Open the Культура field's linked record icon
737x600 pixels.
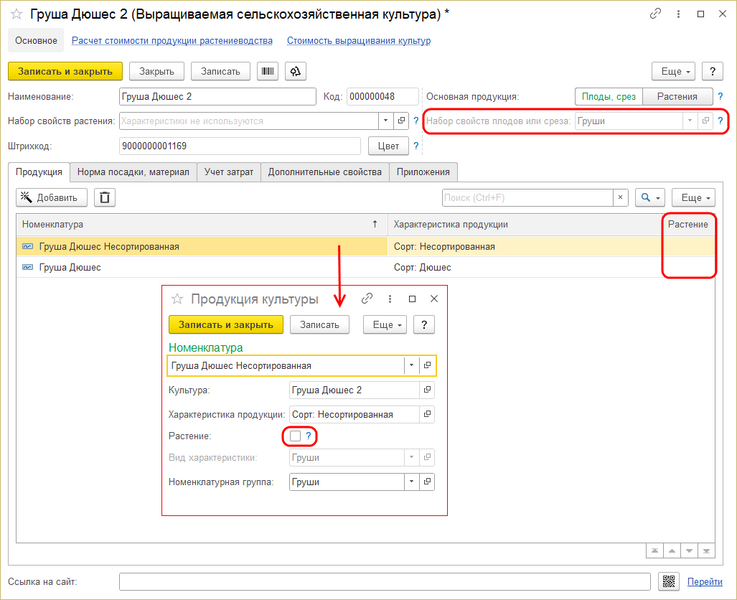click(428, 390)
